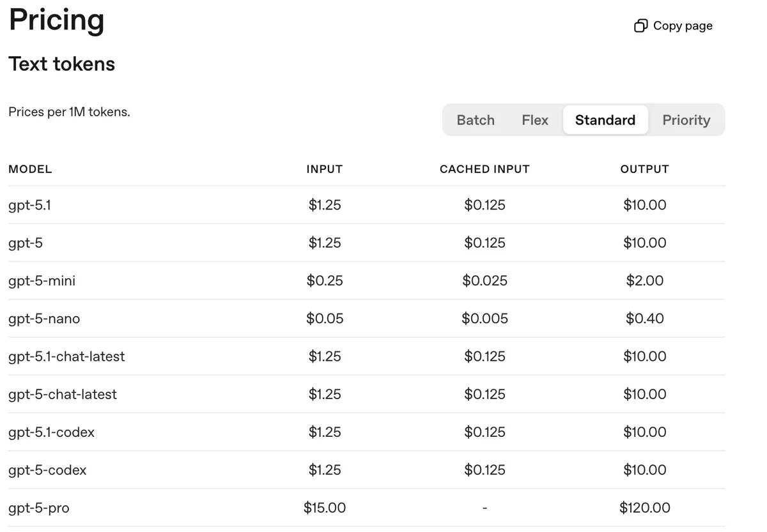The height and width of the screenshot is (532, 767).
Task: Switch to the Batch pricing tab
Action: (x=476, y=120)
